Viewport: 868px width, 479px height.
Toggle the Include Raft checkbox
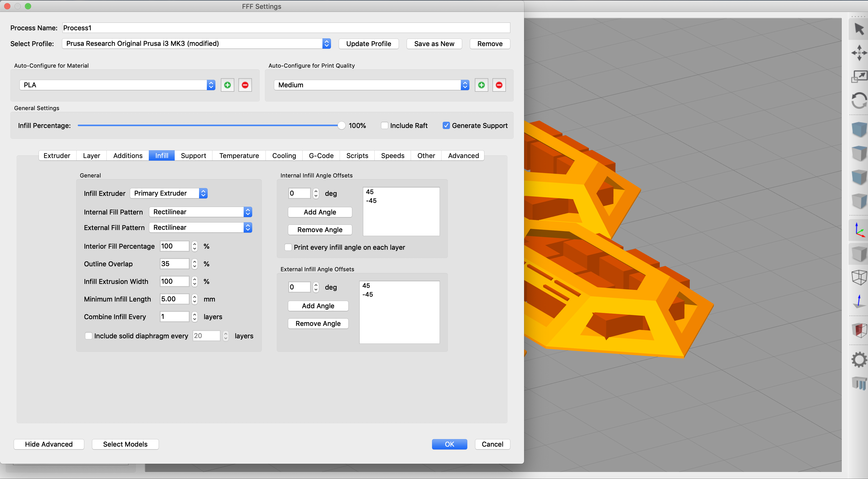pos(384,125)
